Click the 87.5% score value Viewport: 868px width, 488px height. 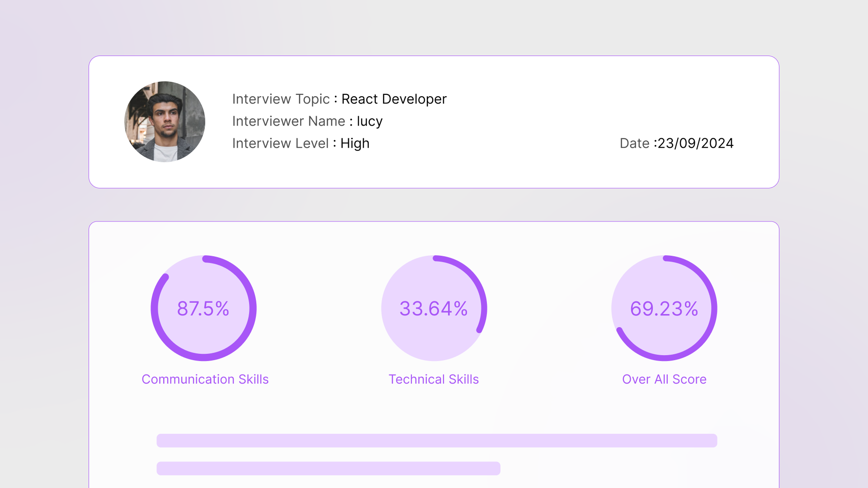point(203,309)
